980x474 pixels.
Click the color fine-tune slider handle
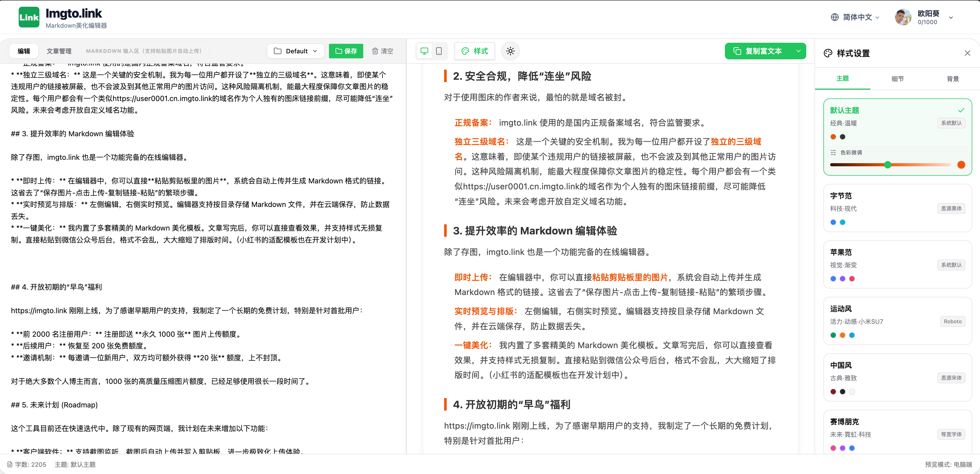887,164
